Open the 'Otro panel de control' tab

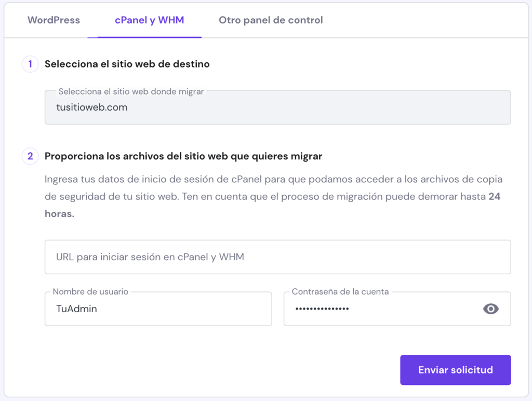270,20
